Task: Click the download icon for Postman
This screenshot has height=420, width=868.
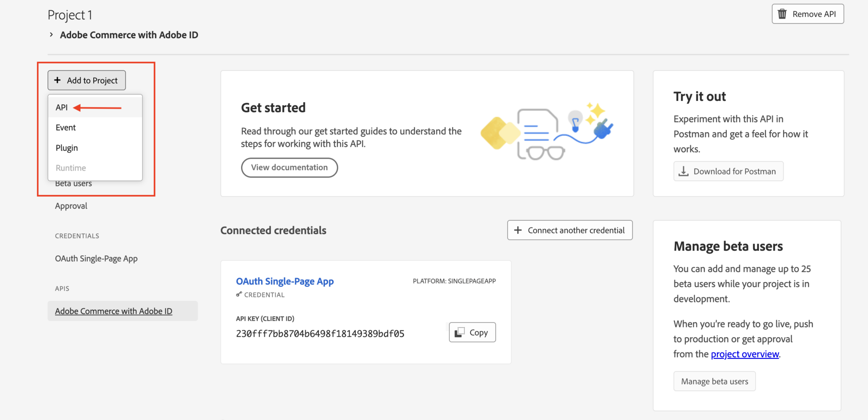Action: [683, 171]
